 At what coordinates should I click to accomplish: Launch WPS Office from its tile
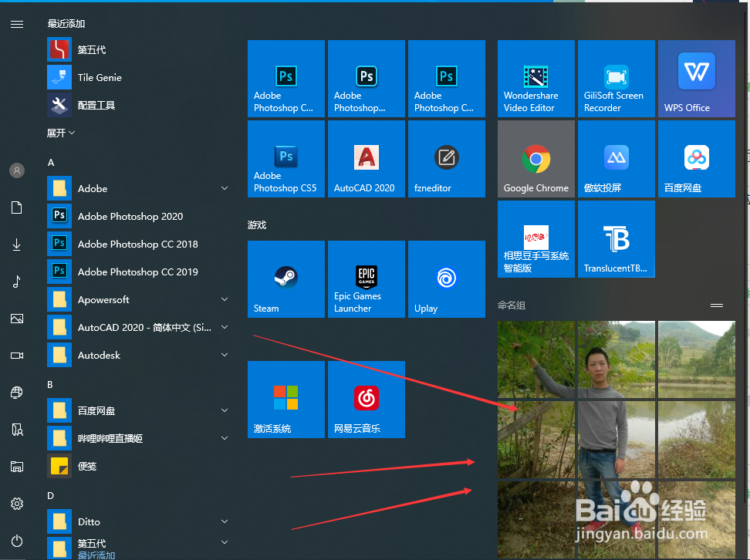pos(696,78)
